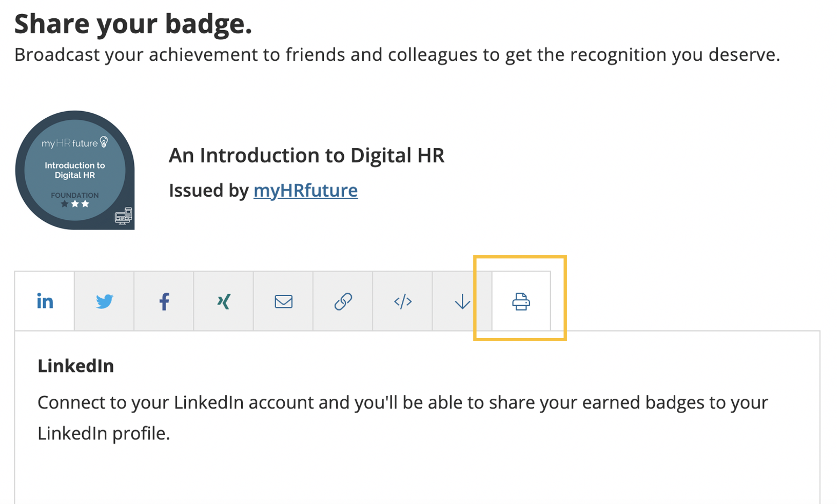837x504 pixels.
Task: Print the badge using the printer icon
Action: click(x=521, y=301)
